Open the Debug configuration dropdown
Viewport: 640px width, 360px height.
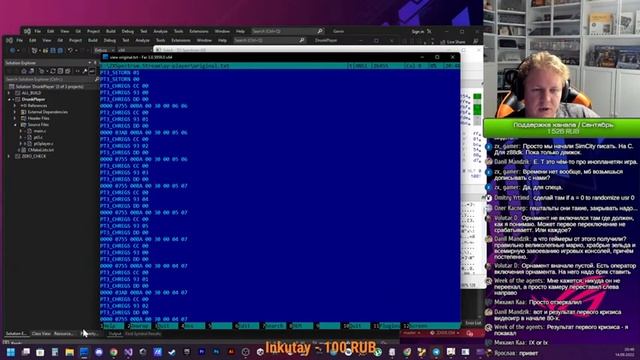104,50
